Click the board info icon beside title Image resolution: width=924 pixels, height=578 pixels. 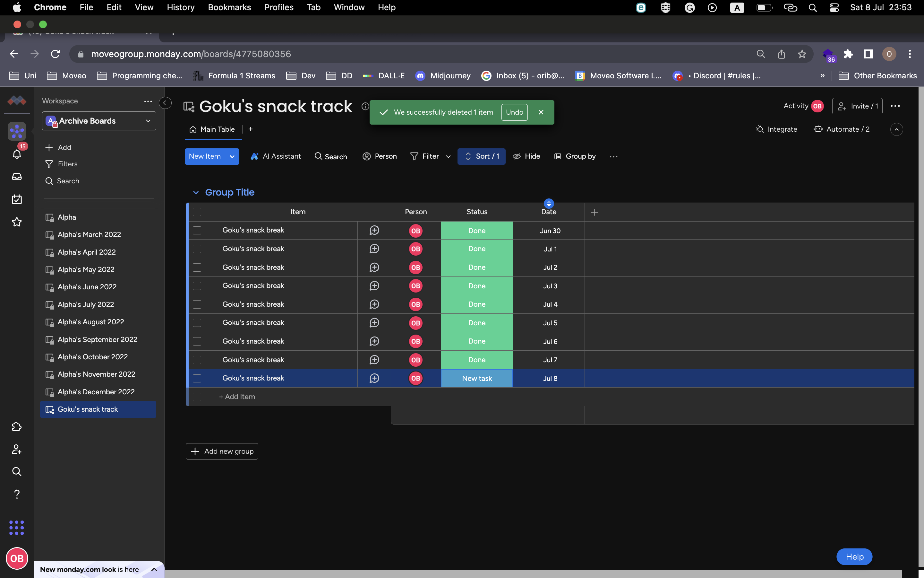tap(365, 106)
